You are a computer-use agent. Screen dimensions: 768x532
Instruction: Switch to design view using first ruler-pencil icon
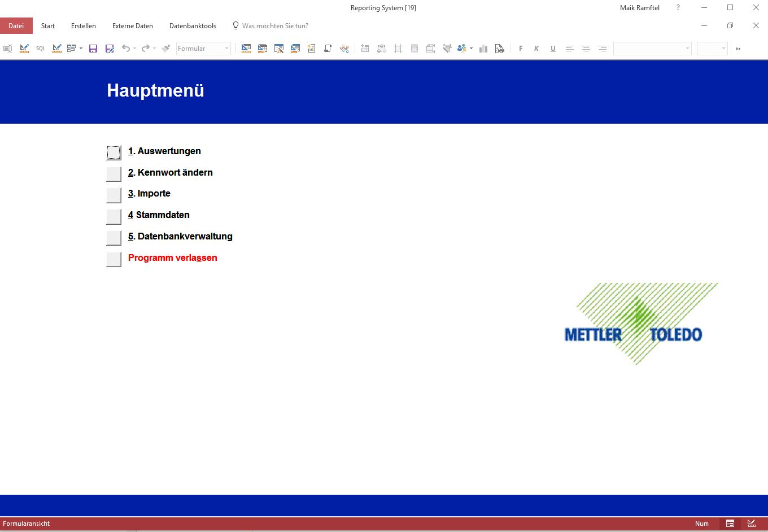click(x=24, y=49)
